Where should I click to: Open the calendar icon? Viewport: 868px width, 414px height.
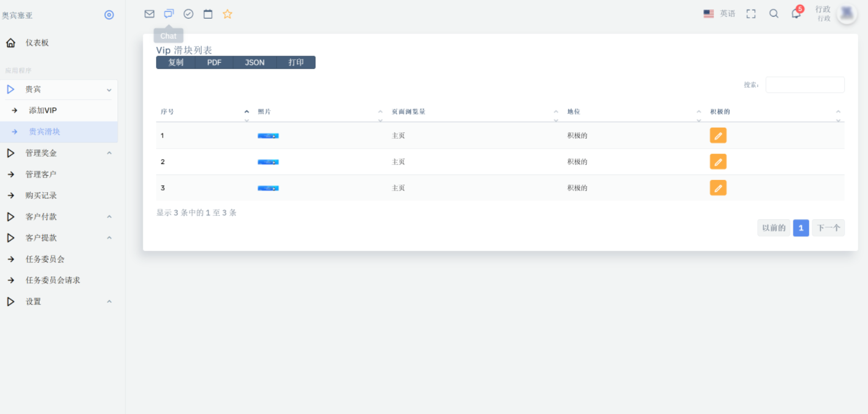tap(208, 14)
